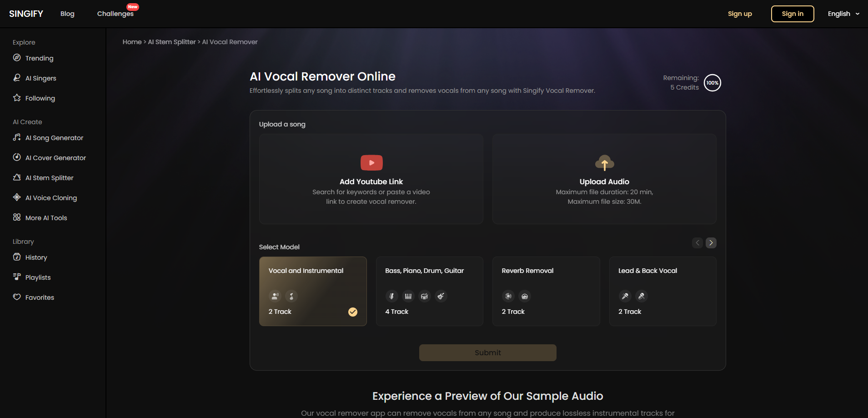Click the left model navigation chevron
Image resolution: width=868 pixels, height=418 pixels.
697,243
